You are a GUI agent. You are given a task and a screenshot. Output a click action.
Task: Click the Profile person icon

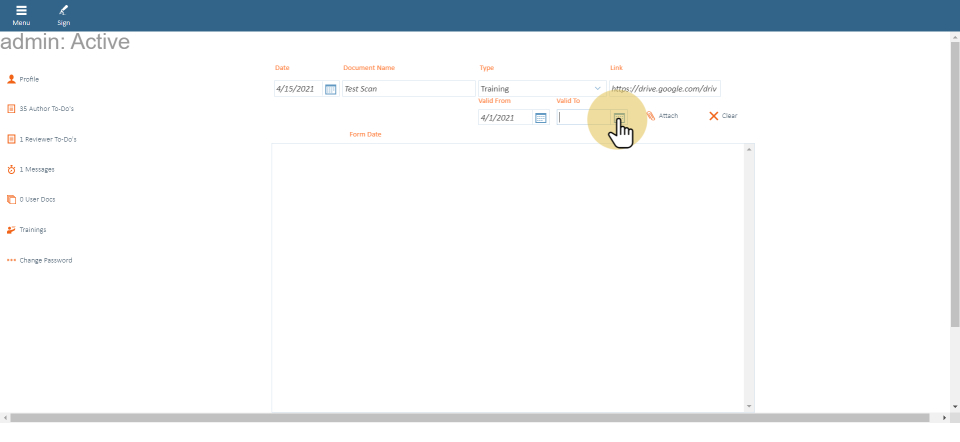pyautogui.click(x=11, y=78)
